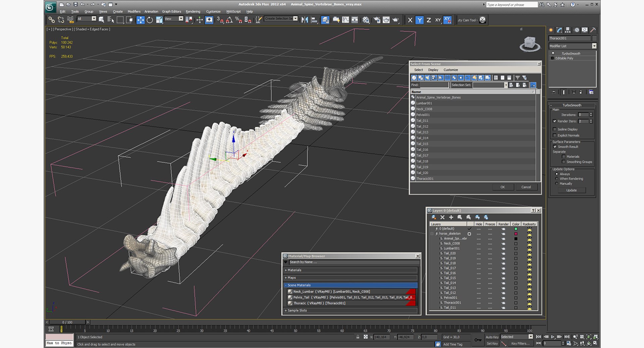
Task: Expand the Materials rollout in Material Browser
Action: point(351,270)
